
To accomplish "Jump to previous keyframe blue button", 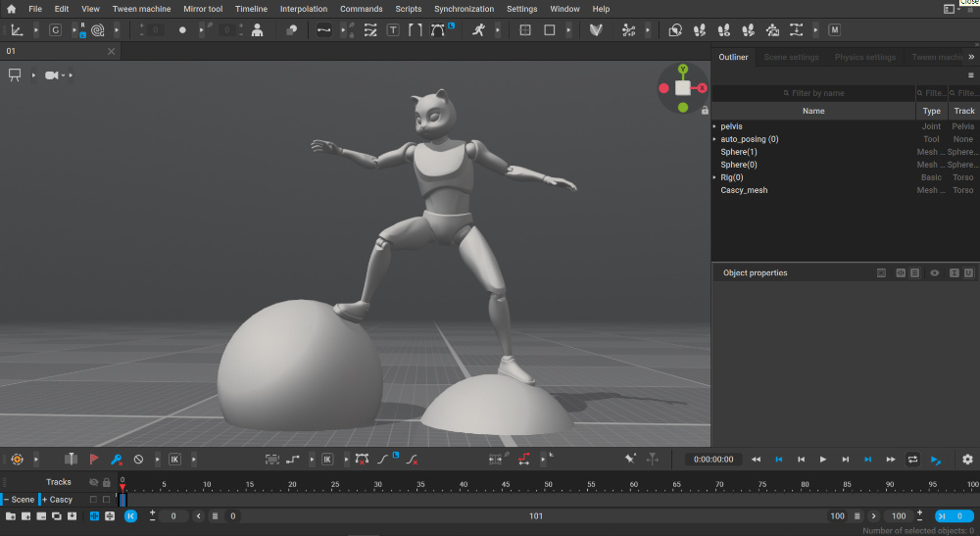I will click(x=779, y=460).
